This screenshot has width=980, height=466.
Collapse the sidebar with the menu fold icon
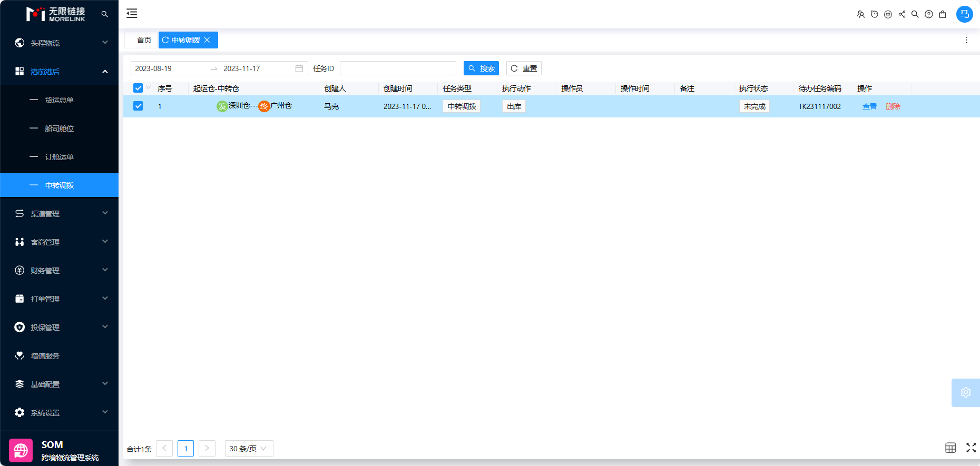point(132,14)
